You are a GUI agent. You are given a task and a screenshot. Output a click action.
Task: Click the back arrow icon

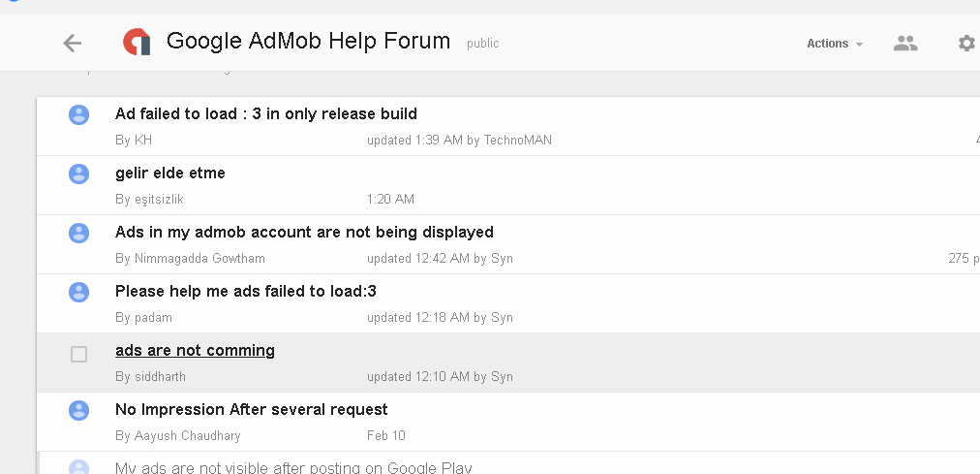(72, 43)
